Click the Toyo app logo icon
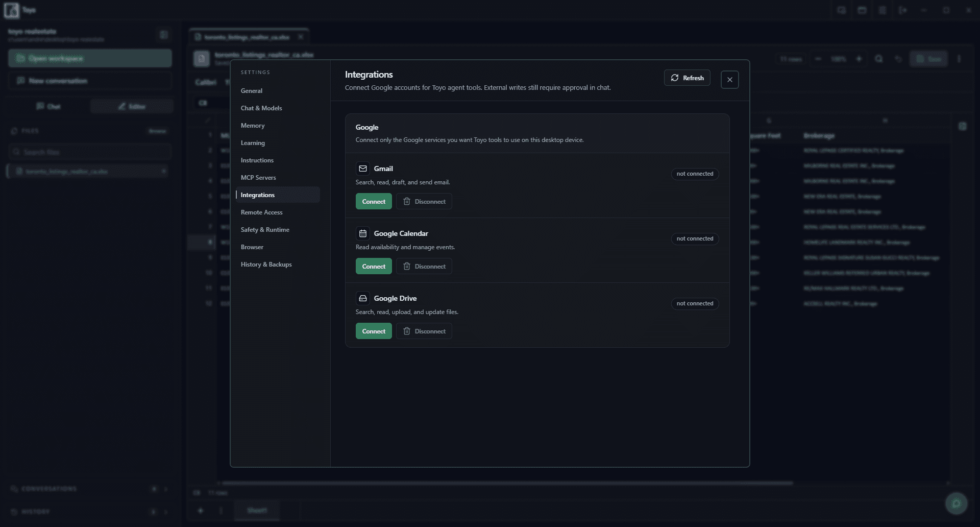 click(x=11, y=10)
